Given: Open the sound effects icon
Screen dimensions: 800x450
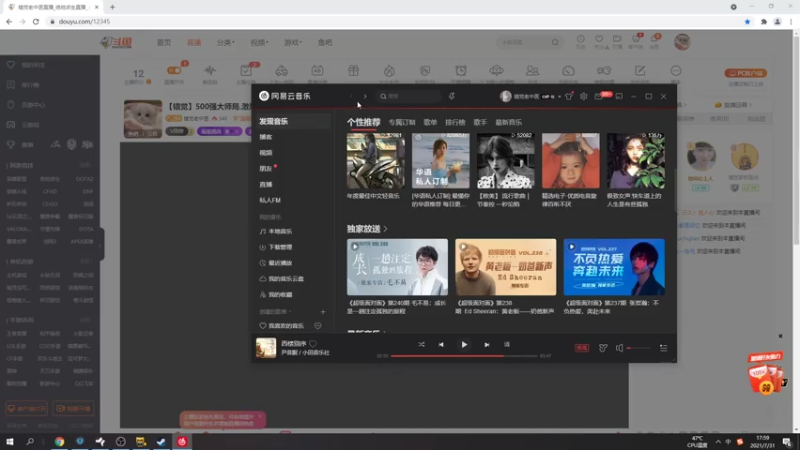Looking at the screenshot, I should click(603, 348).
